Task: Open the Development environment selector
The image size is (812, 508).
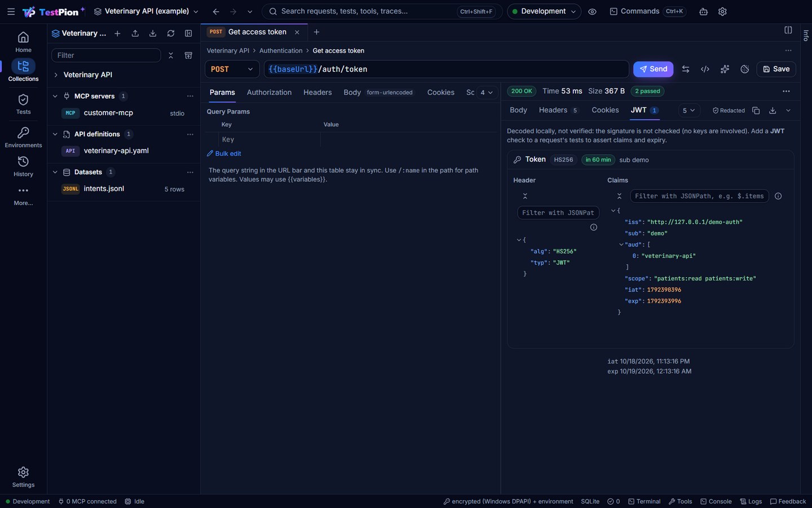Action: [544, 11]
